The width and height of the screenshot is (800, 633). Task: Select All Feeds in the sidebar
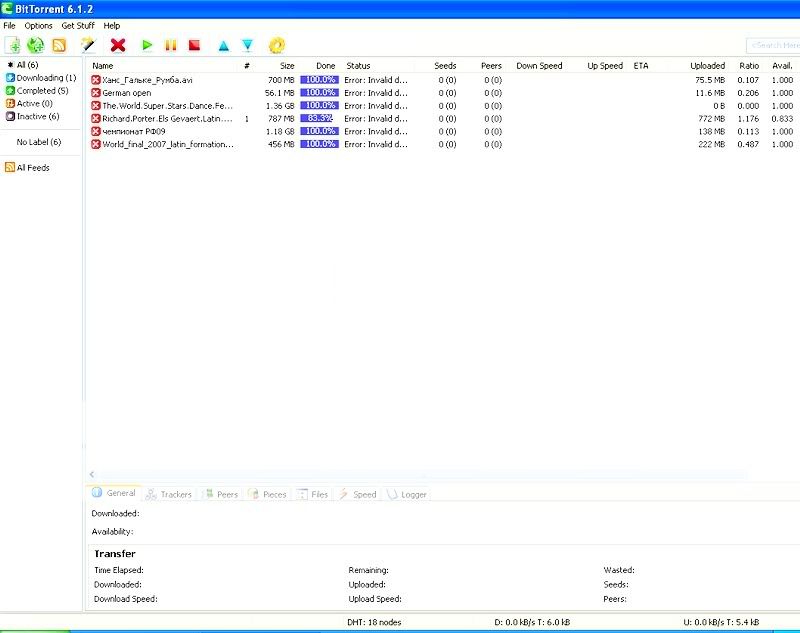33,168
